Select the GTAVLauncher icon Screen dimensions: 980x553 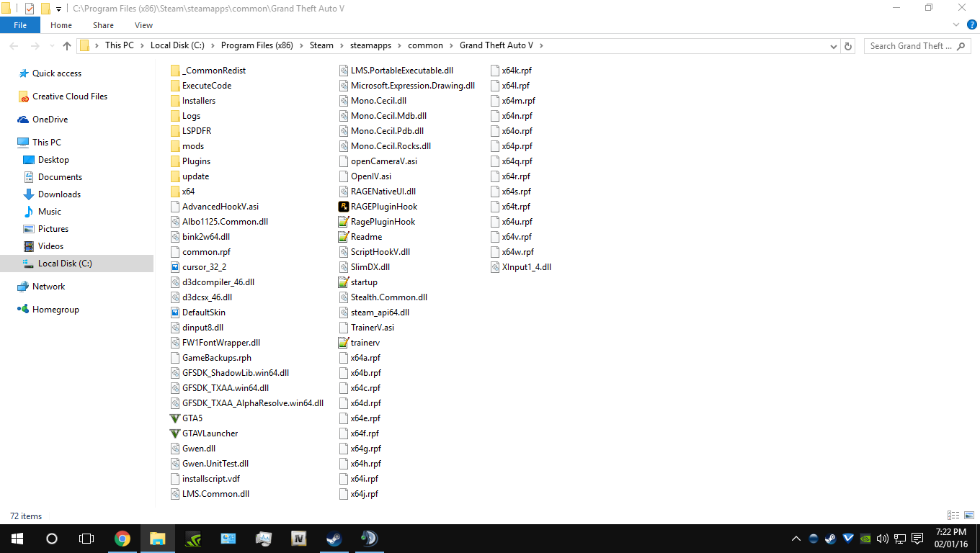[174, 433]
